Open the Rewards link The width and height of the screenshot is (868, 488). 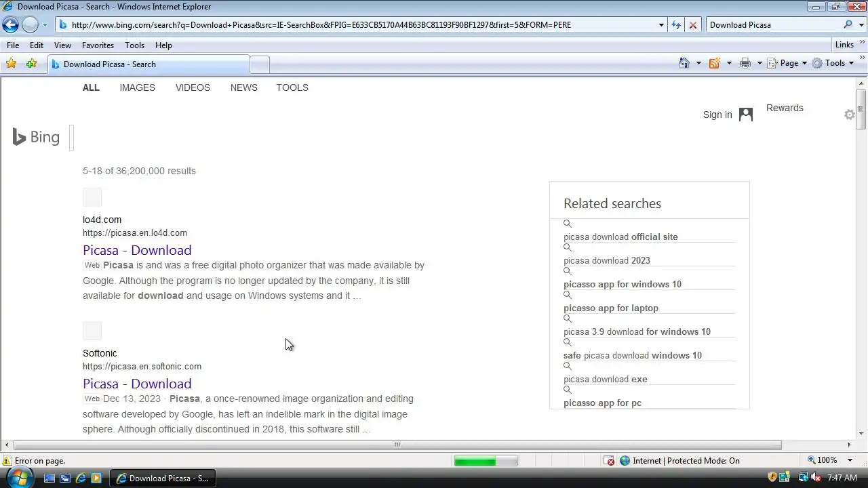coord(785,108)
